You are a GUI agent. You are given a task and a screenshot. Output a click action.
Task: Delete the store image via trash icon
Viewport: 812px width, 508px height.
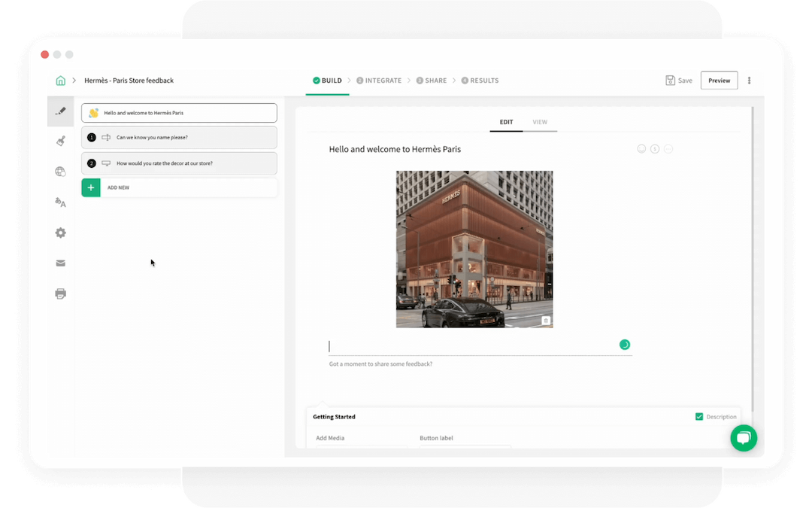pyautogui.click(x=546, y=320)
